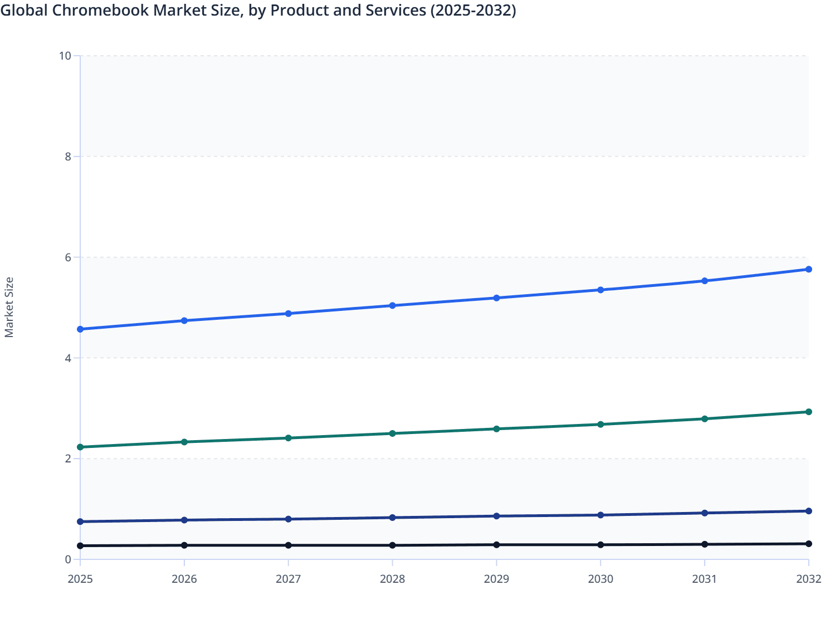Select the black line's 2025 marker
This screenshot has height=624, width=840.
pyautogui.click(x=80, y=545)
